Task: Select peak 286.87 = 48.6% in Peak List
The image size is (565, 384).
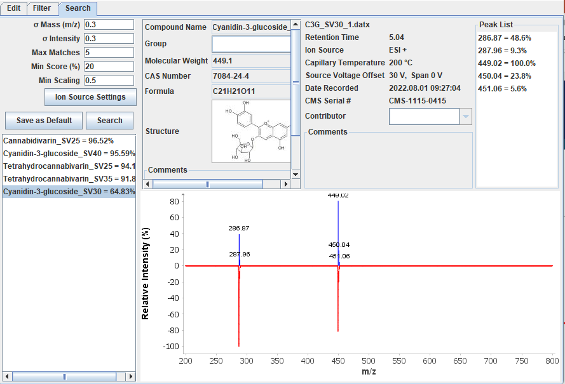Action: (x=504, y=38)
